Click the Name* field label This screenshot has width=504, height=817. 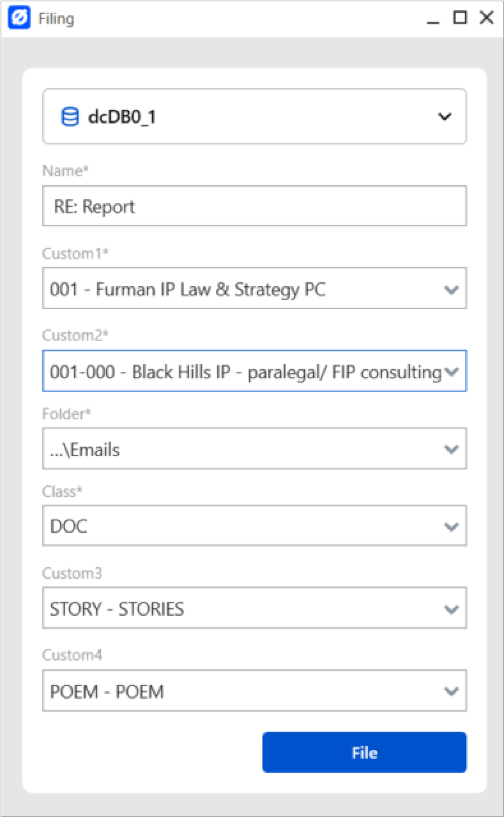coord(65,171)
